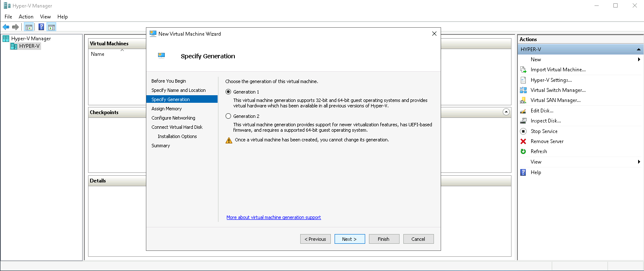The height and width of the screenshot is (271, 644).
Task: Select HYPER-V server in the tree
Action: click(x=29, y=46)
